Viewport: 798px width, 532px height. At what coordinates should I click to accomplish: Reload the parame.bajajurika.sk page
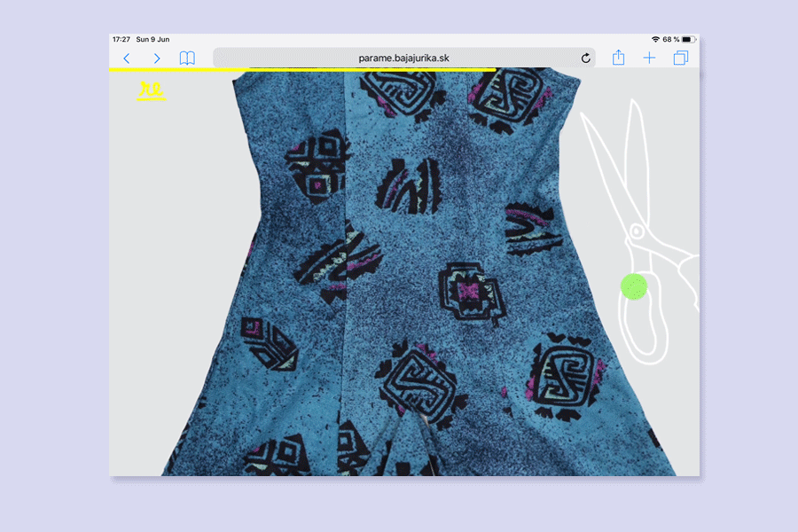(x=585, y=59)
